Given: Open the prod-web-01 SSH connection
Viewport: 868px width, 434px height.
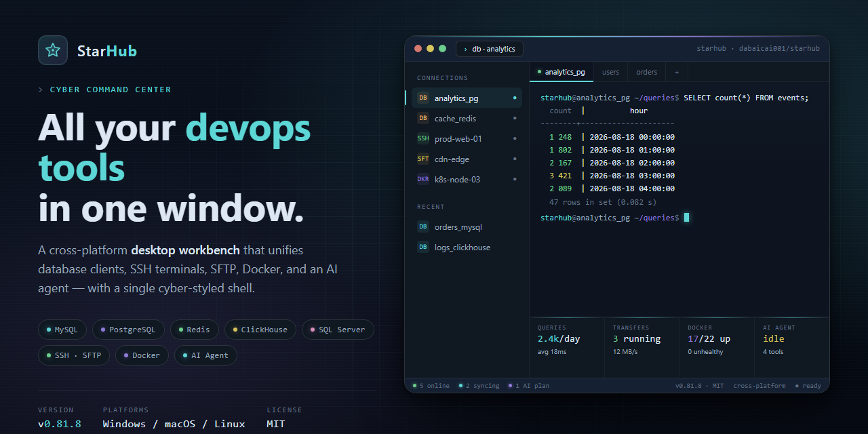Looking at the screenshot, I should click(467, 139).
